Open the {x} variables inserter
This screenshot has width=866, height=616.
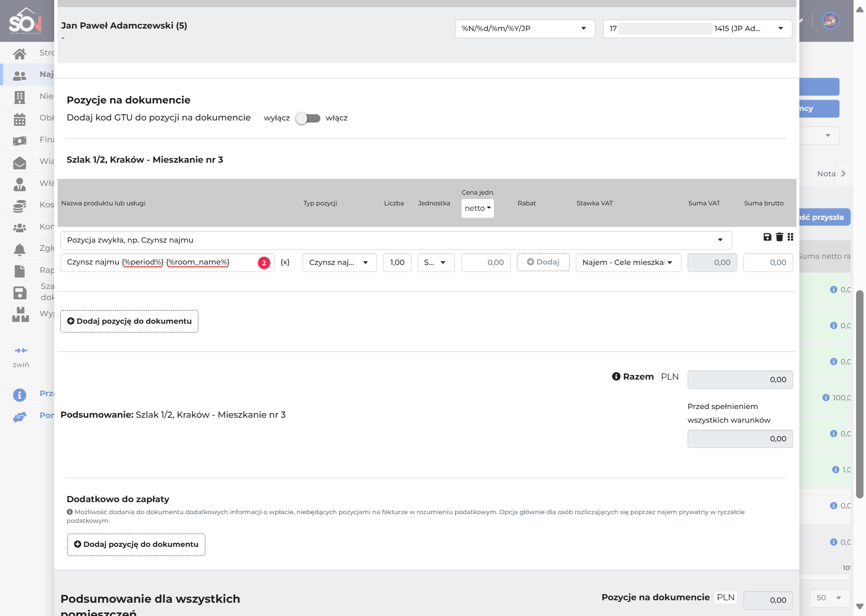pos(285,262)
